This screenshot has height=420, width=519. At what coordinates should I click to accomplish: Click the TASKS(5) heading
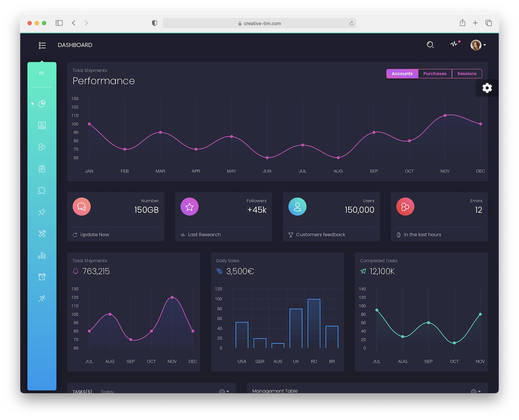coord(82,391)
